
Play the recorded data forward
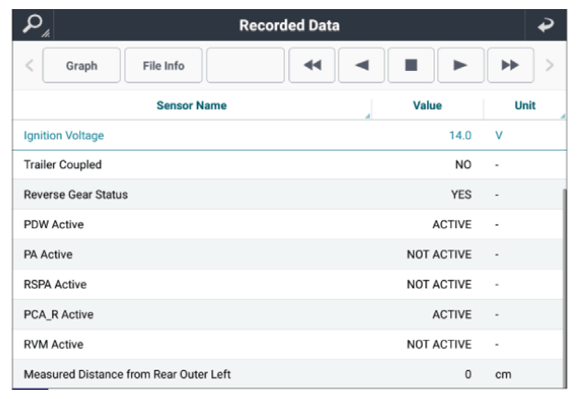[x=460, y=65]
